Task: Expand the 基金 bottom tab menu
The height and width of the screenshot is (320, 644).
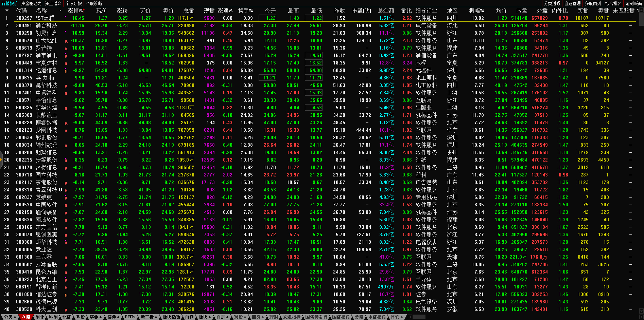Action: [x=95, y=317]
